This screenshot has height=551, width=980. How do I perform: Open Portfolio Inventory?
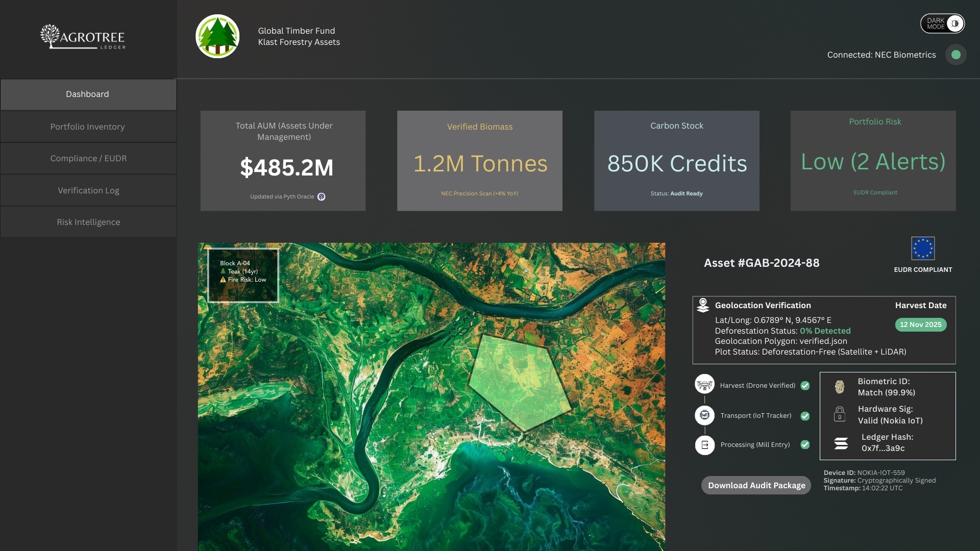(88, 127)
